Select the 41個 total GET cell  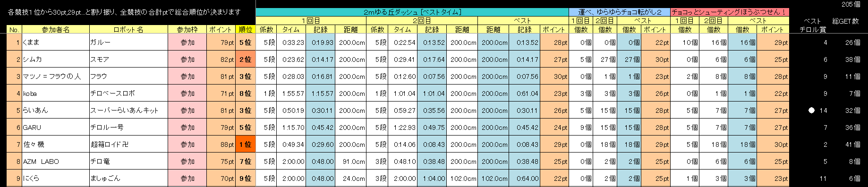[852, 144]
